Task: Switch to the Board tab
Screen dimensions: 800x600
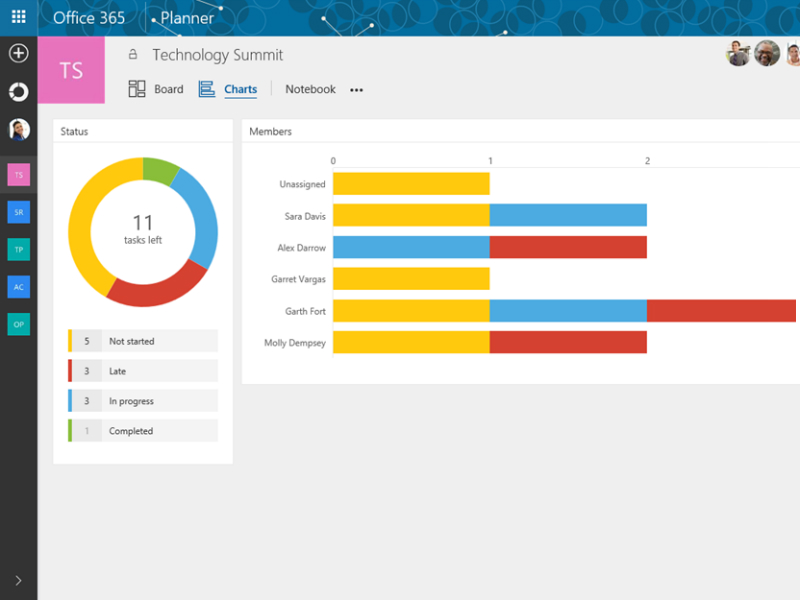Action: [x=168, y=89]
